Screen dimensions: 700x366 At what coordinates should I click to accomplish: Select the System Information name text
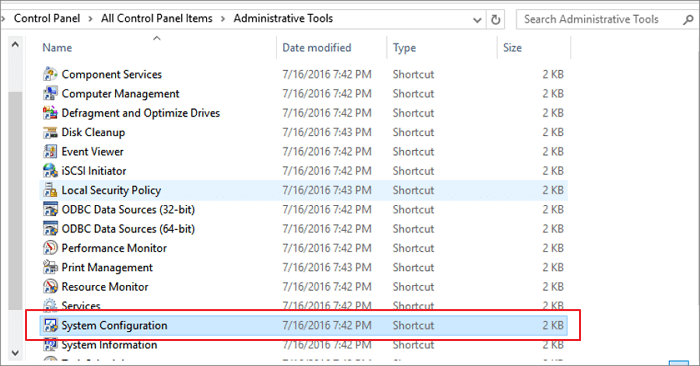[x=109, y=345]
